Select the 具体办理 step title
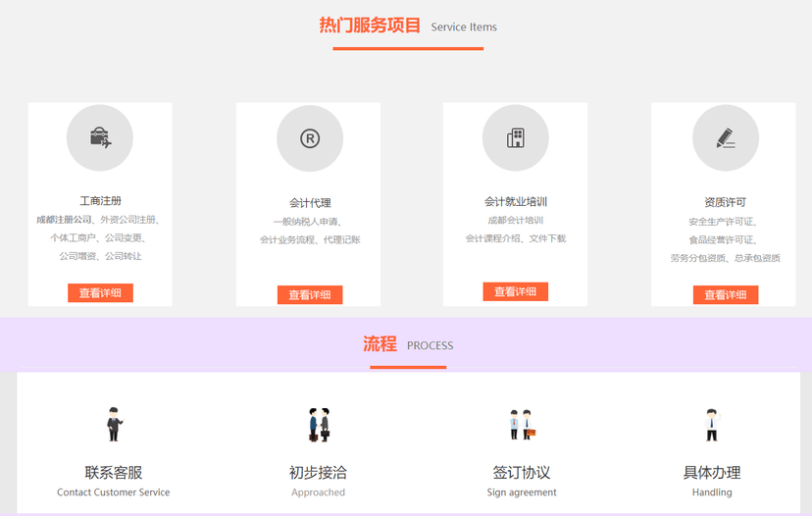 click(x=712, y=473)
